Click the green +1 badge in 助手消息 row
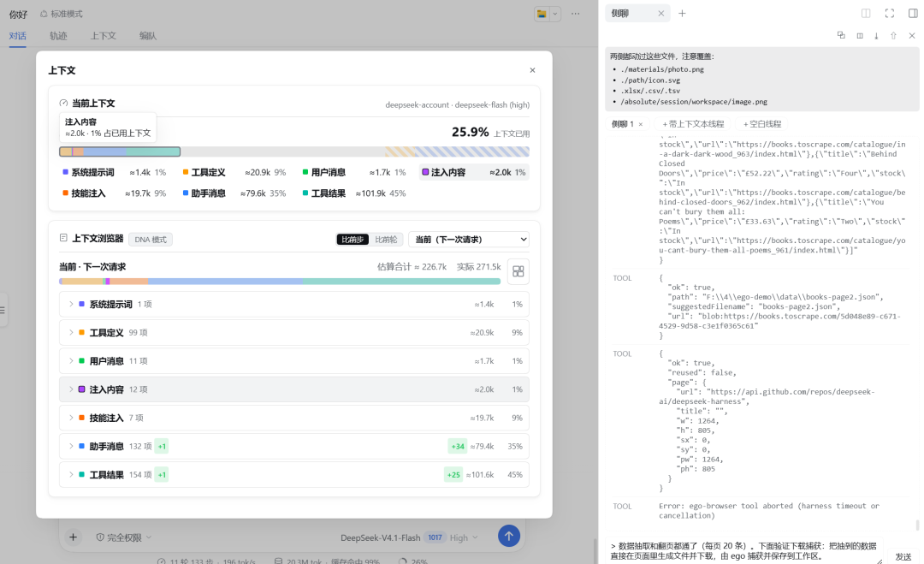Viewport: 924px width, 564px height. click(x=162, y=446)
